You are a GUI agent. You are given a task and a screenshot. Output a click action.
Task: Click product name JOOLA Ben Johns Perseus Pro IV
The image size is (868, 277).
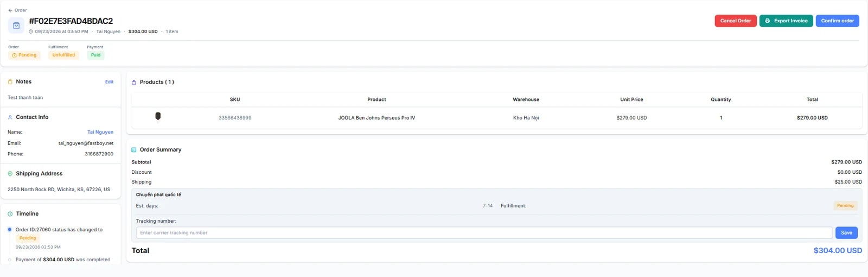pos(376,118)
